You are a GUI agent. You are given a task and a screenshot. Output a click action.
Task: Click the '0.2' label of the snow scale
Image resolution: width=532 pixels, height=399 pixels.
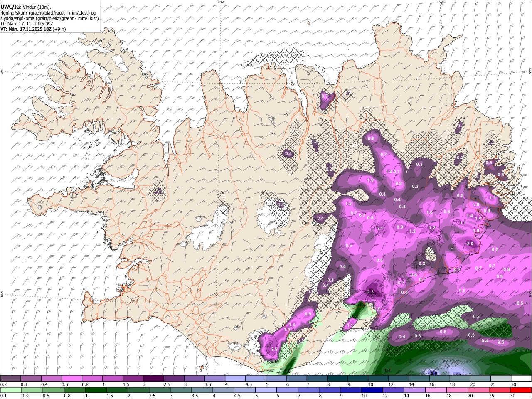pos(4,384)
